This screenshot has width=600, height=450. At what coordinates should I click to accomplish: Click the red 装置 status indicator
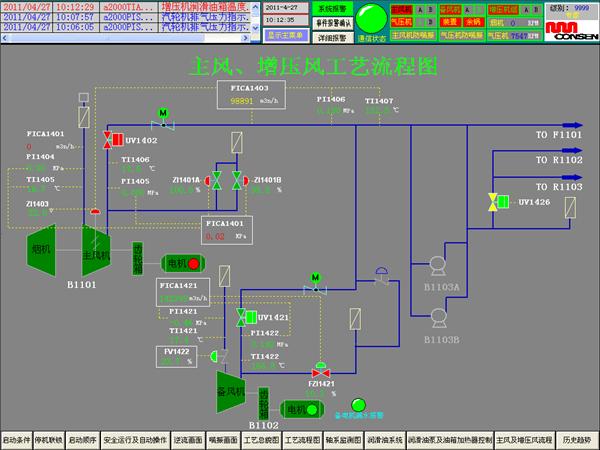[450, 22]
